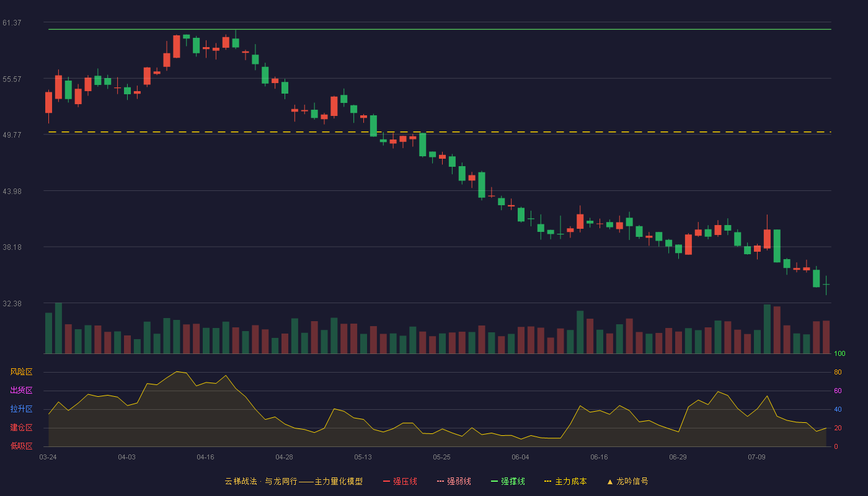
Task: Toggle the 强压线 legend item
Action: 400,481
